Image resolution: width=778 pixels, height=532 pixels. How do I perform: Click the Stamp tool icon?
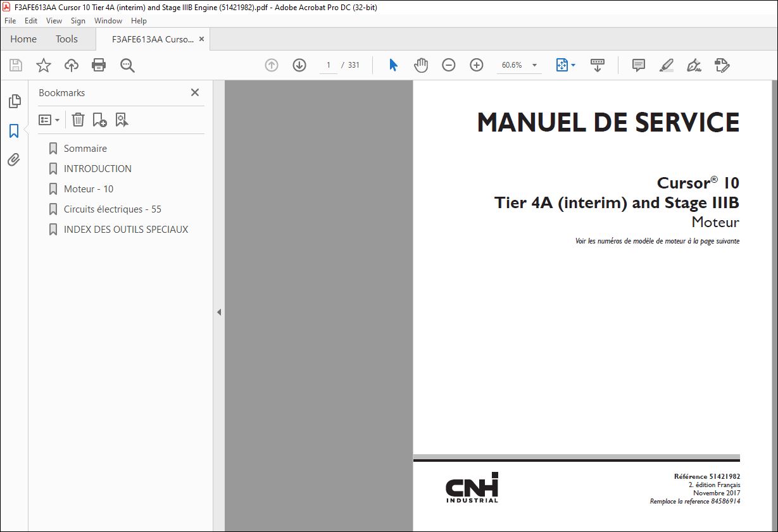click(722, 65)
